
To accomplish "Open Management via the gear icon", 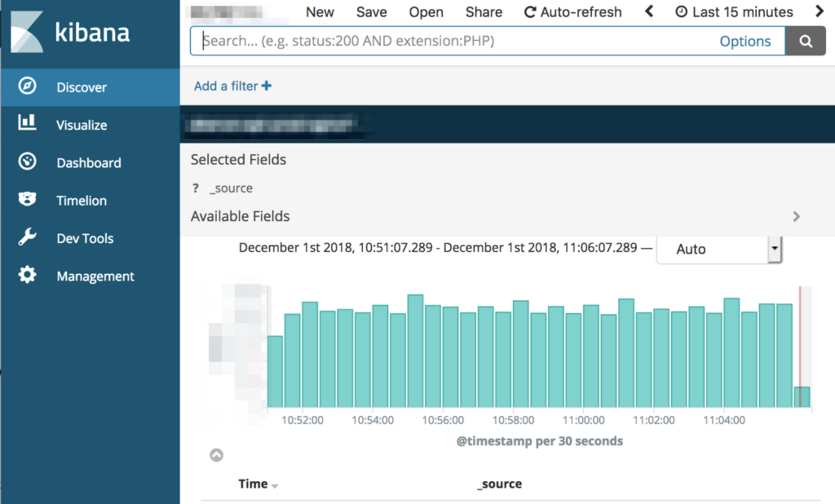I will point(27,275).
